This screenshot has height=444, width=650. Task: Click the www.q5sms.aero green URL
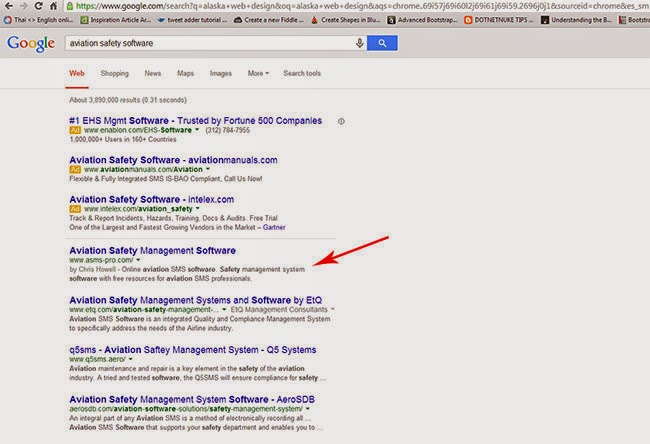pos(97,359)
